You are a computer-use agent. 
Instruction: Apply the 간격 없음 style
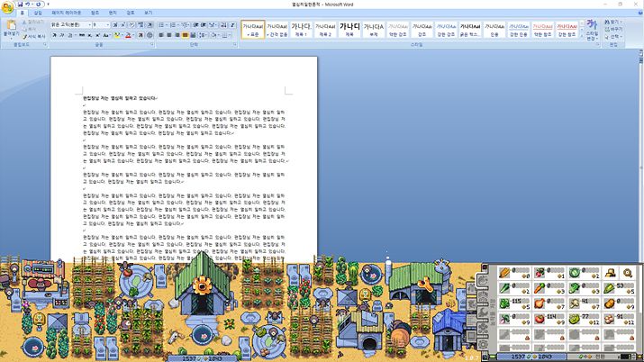(277, 30)
